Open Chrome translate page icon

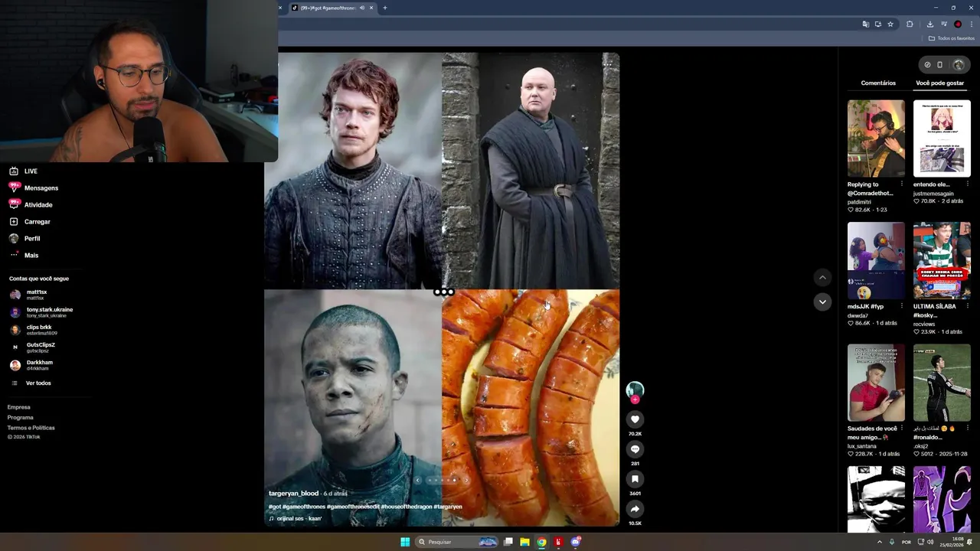[866, 24]
